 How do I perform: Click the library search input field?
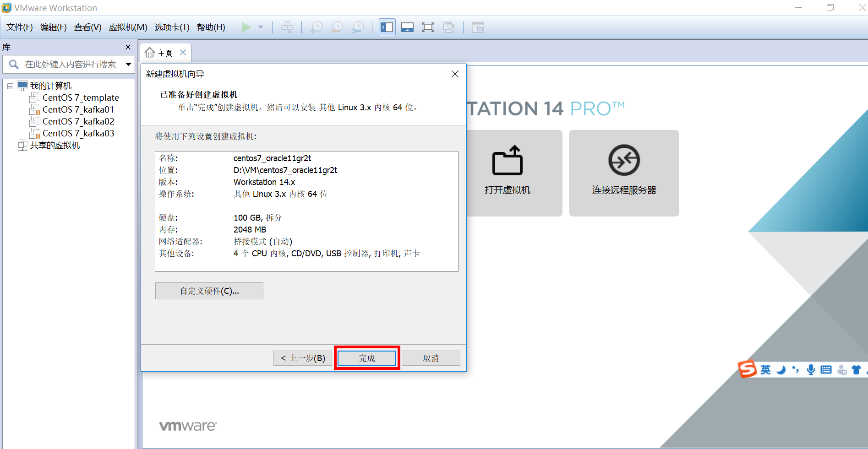point(71,65)
